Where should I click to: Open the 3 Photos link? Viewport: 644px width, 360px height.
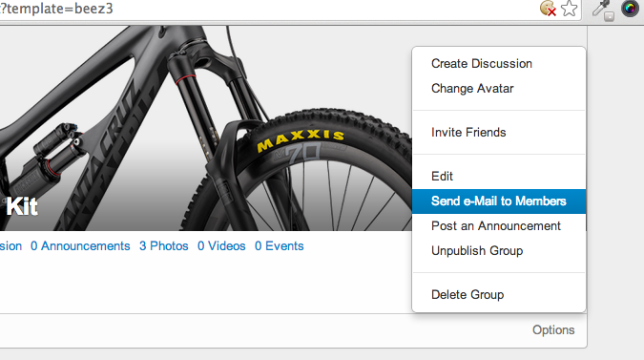coord(163,246)
